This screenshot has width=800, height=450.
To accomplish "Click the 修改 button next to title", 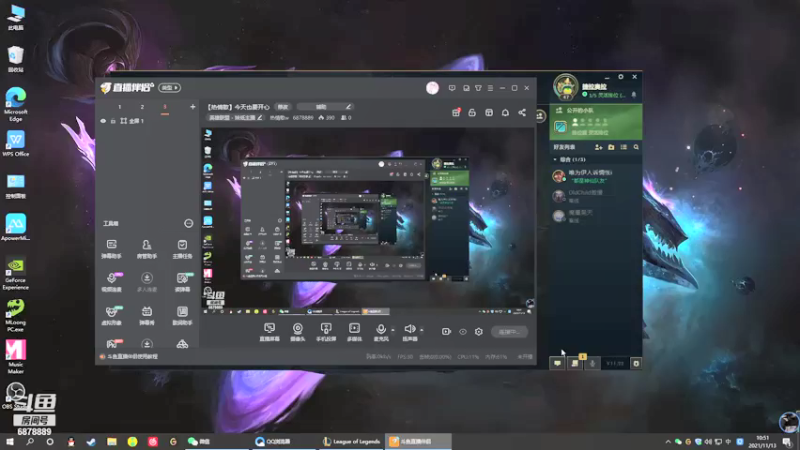I will [x=283, y=107].
